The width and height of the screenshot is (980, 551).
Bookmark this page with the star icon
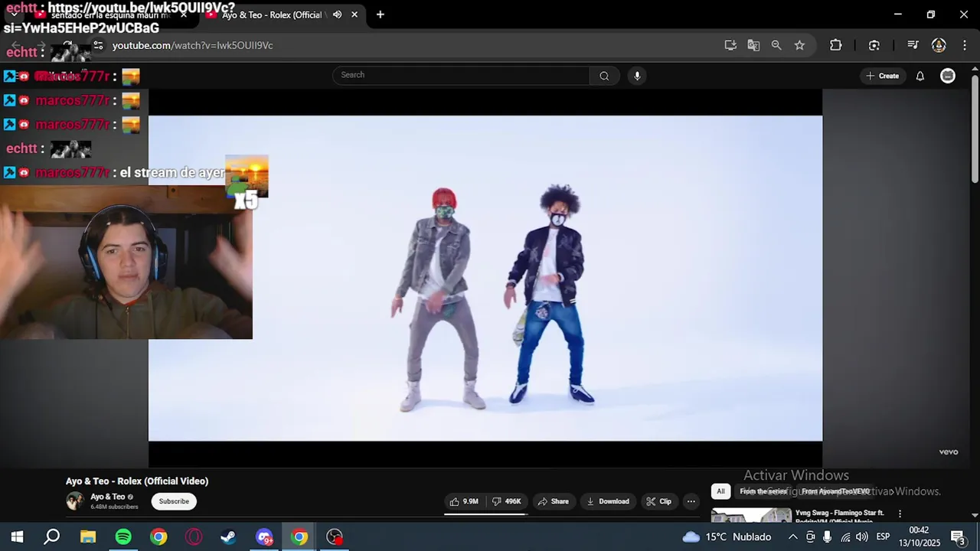tap(799, 45)
